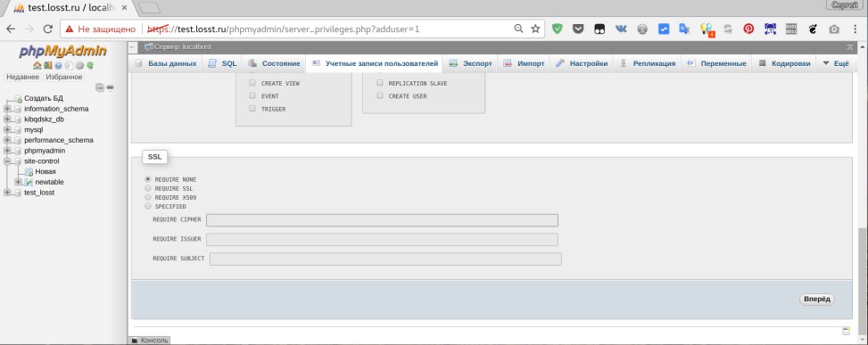
Task: Reload the page with browser refresh button
Action: tap(47, 29)
